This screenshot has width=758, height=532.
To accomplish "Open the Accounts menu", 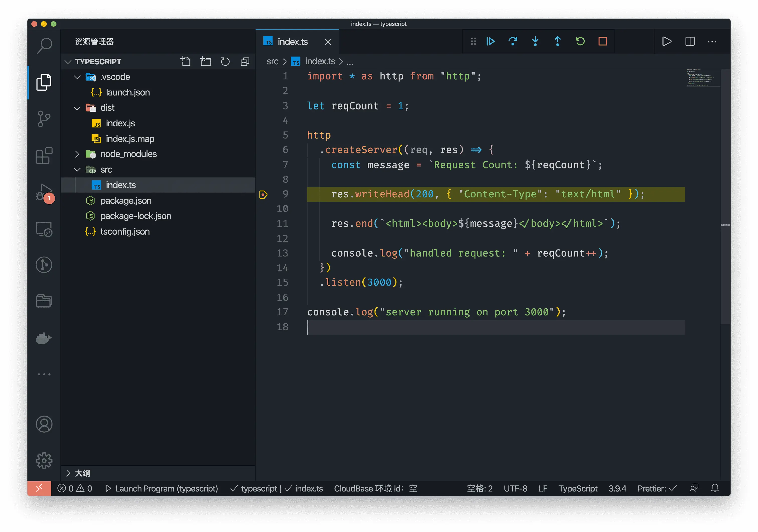I will click(x=44, y=424).
